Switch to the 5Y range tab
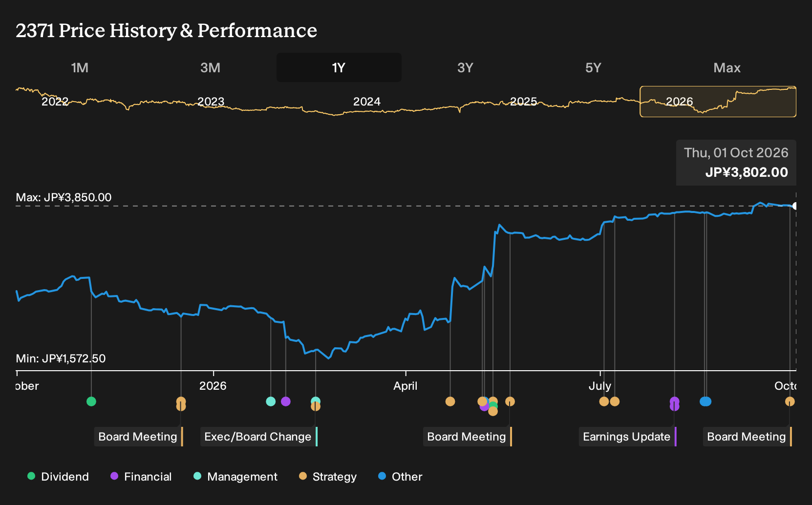Viewport: 812px width, 505px height. (593, 67)
